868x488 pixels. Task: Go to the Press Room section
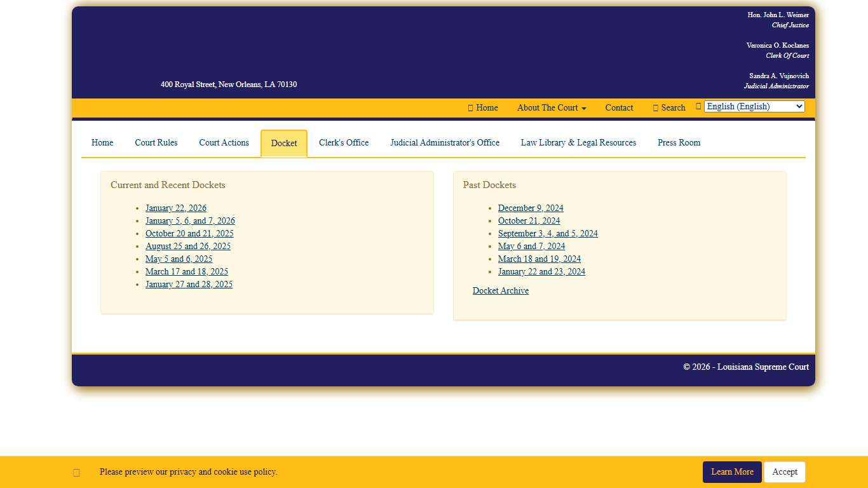click(x=679, y=142)
